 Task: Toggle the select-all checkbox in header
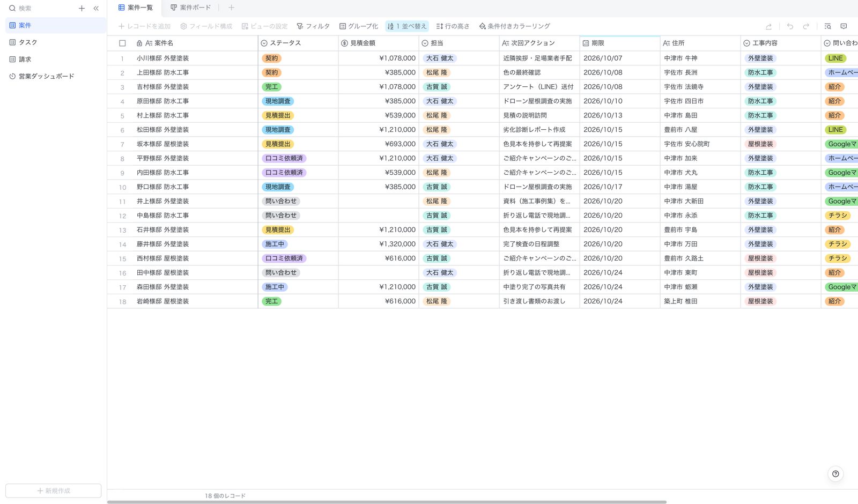coord(122,43)
